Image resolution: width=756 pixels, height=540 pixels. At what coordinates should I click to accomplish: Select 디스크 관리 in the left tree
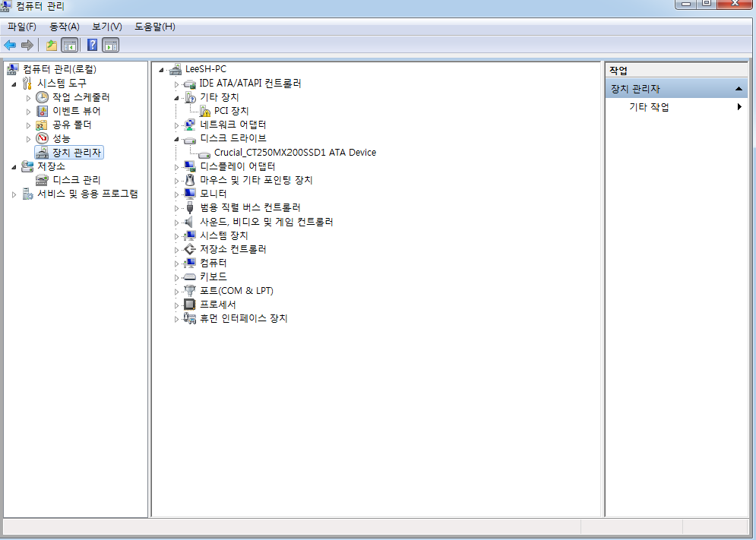pos(76,180)
